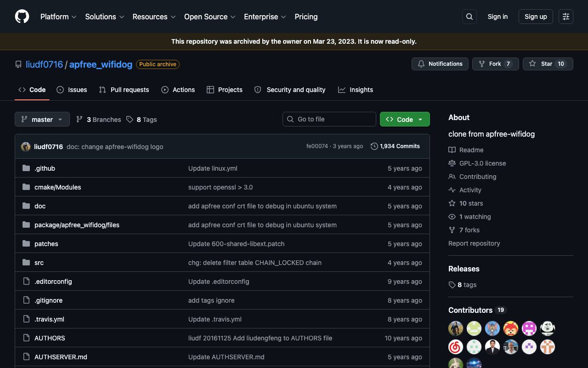Open commit message 'add tags ignore'
588x368 pixels.
pos(211,300)
